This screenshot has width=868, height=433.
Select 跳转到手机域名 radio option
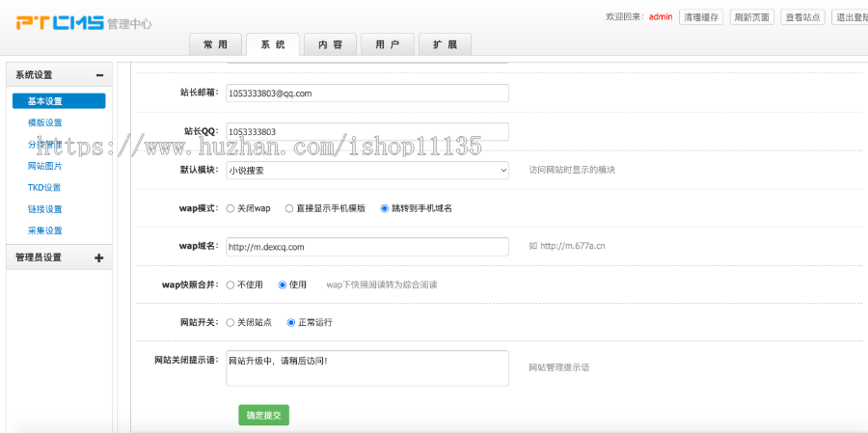[385, 208]
